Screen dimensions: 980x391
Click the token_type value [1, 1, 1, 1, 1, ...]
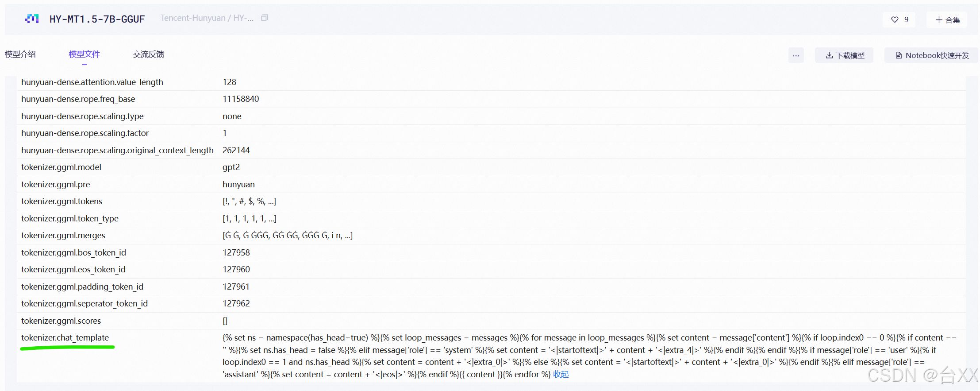[250, 218]
